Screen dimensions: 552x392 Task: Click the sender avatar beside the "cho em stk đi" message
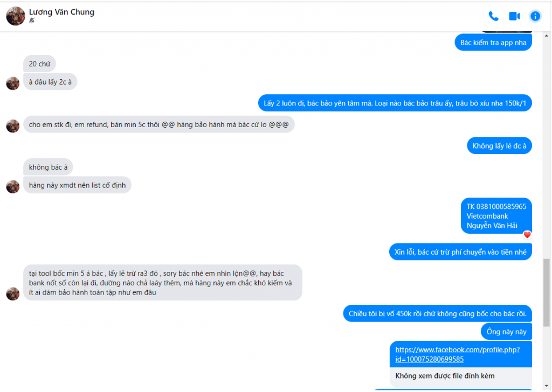point(13,125)
